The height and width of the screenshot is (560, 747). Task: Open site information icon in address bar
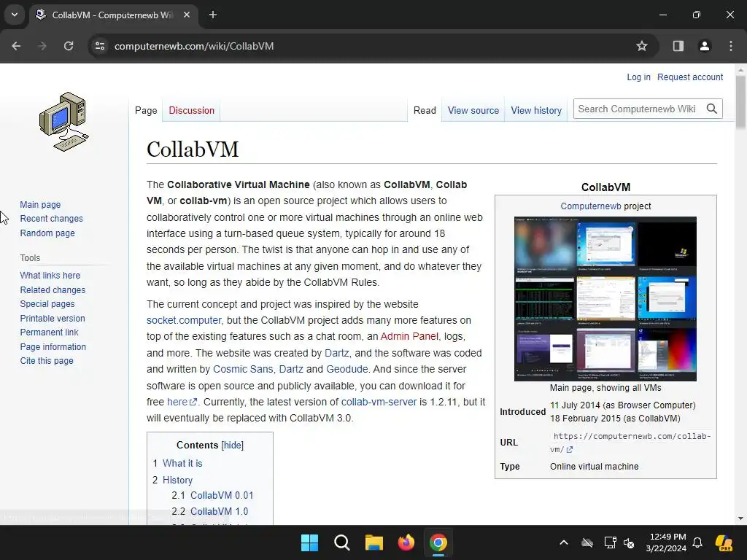[x=100, y=46]
